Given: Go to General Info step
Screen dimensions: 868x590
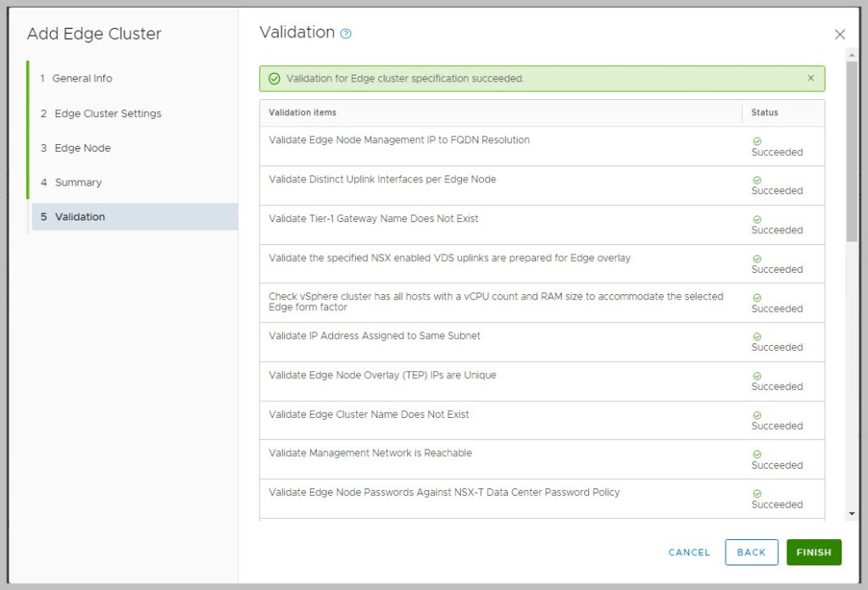Looking at the screenshot, I should click(x=82, y=78).
